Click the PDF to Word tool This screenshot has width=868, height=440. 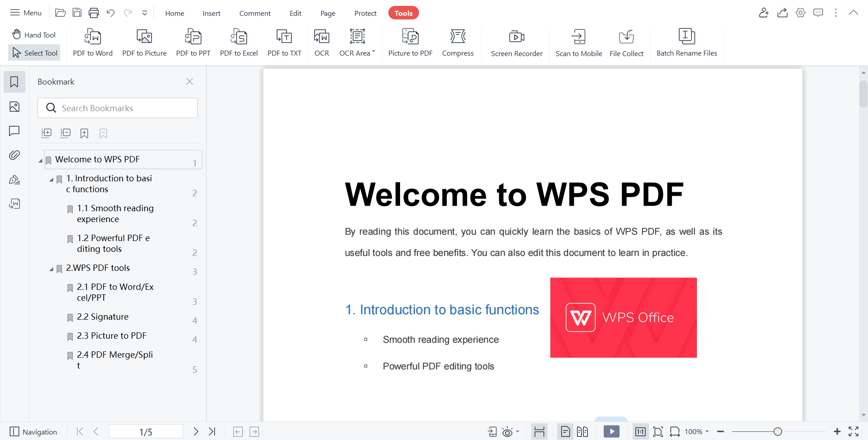[x=93, y=43]
